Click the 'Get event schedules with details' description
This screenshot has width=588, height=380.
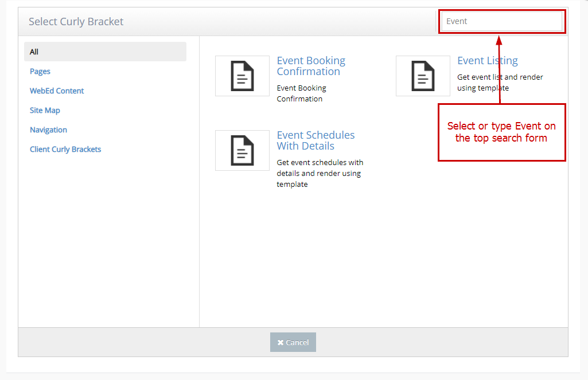[320, 173]
